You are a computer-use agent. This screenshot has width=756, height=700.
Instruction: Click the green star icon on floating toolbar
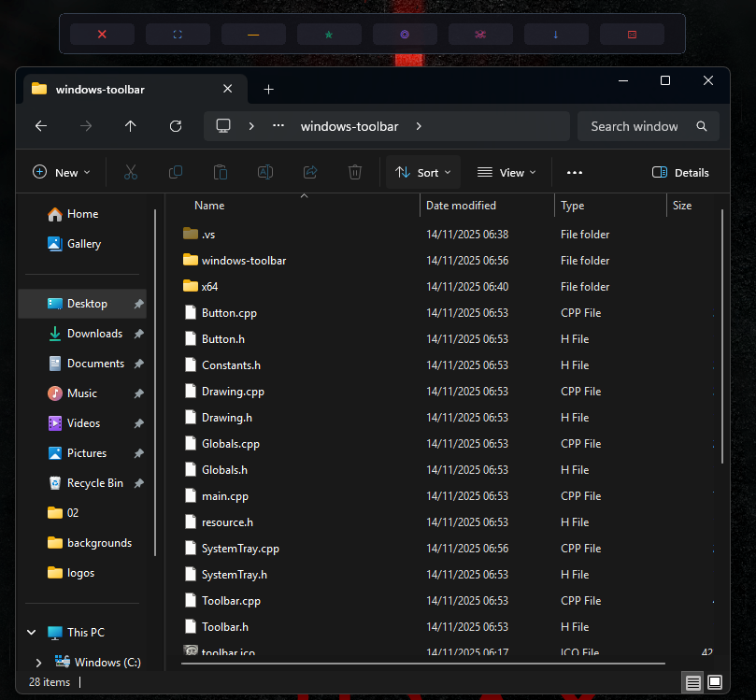point(329,34)
